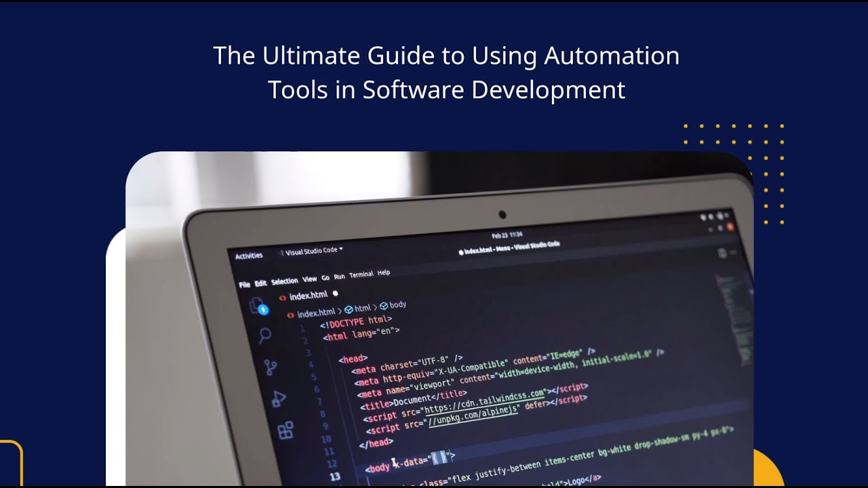
Task: Open the Run and Debug icon
Action: click(279, 399)
